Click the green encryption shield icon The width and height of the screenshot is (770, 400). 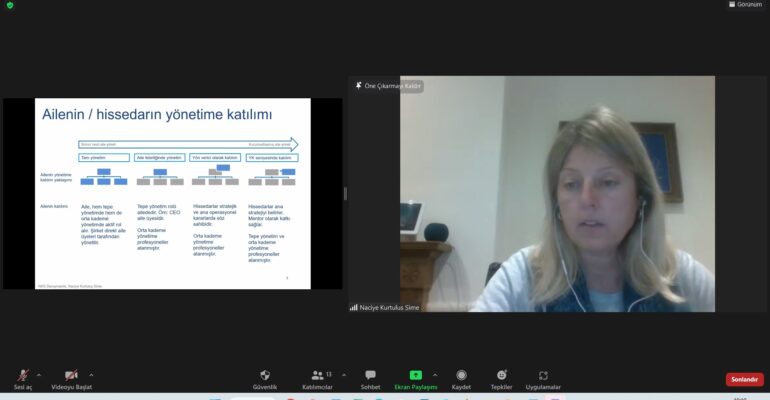click(10, 6)
